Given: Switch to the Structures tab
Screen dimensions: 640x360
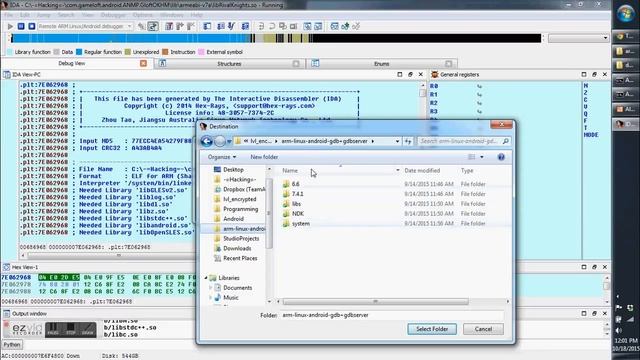Looking at the screenshot, I should [229, 64].
